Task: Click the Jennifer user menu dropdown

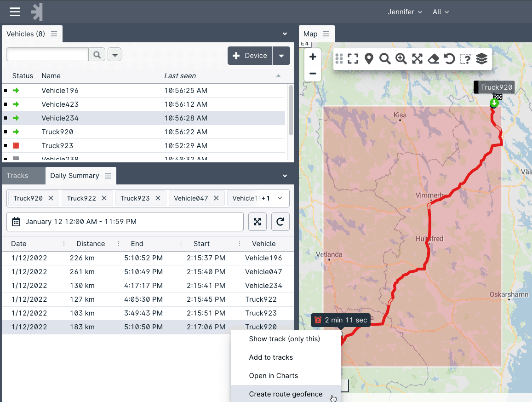Action: coord(405,12)
